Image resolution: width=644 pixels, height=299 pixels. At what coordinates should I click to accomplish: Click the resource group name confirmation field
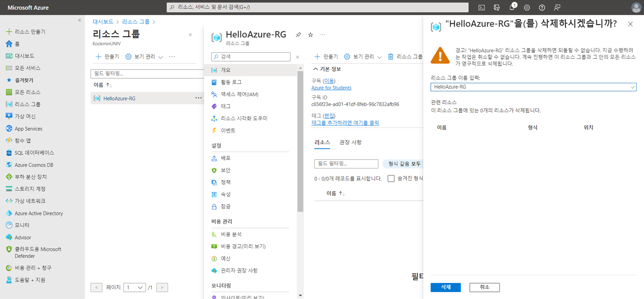point(533,87)
